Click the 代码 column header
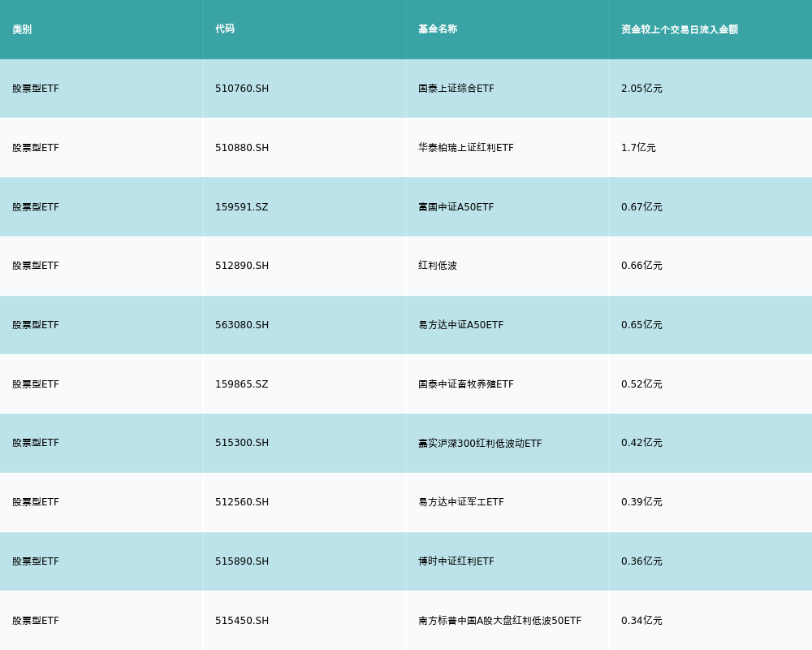This screenshot has width=812, height=650. coord(225,29)
